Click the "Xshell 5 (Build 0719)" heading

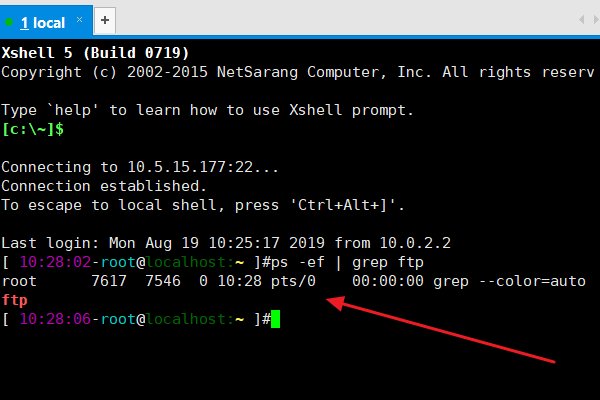[95, 53]
